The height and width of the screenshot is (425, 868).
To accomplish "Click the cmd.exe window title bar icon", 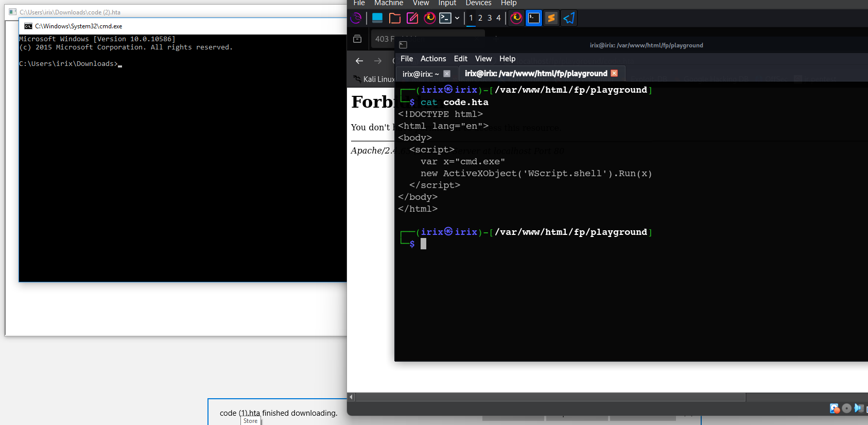I will point(28,26).
